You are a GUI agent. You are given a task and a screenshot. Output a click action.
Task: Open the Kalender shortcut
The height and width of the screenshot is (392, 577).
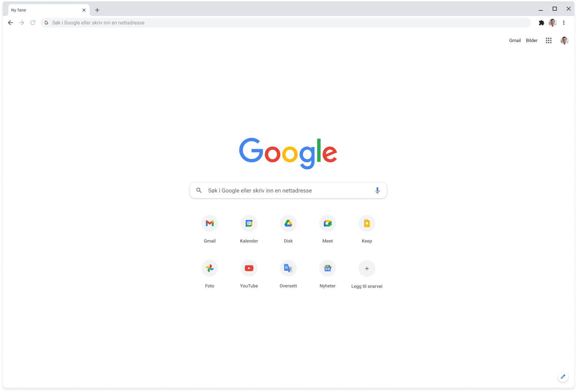coord(249,224)
